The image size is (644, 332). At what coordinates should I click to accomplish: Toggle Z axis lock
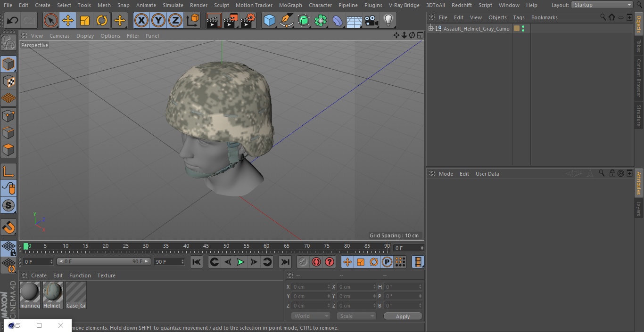tap(175, 21)
